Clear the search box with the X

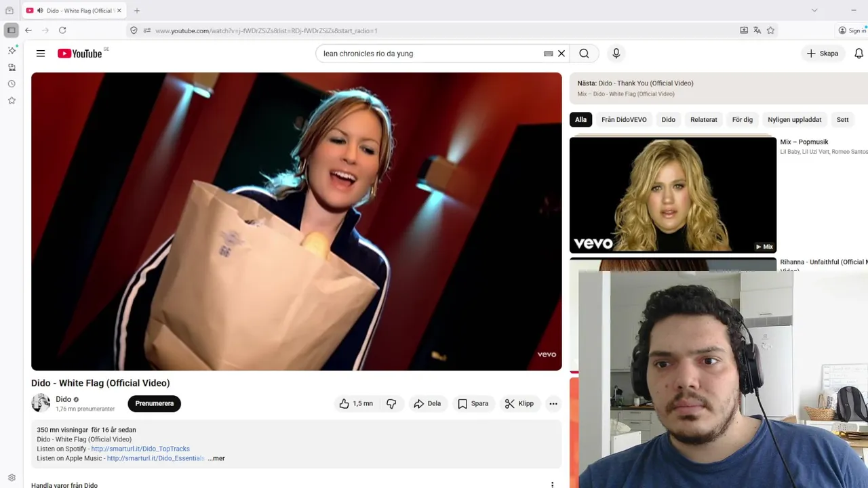561,54
